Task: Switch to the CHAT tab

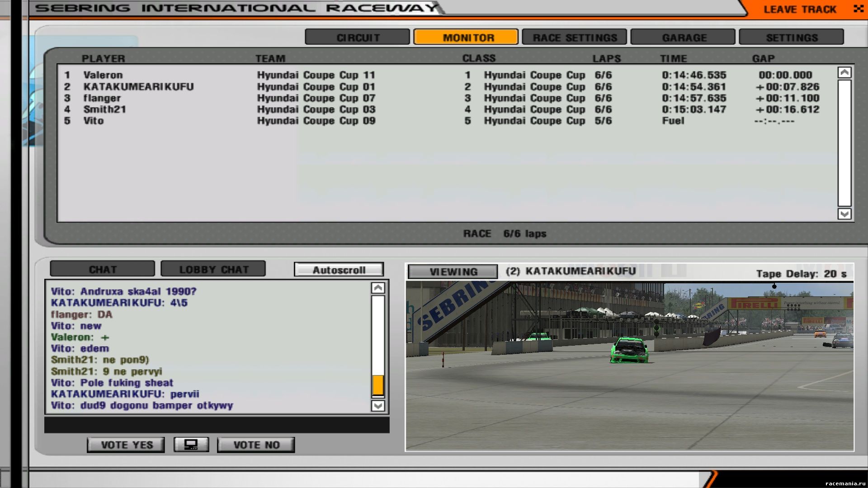Action: 103,269
